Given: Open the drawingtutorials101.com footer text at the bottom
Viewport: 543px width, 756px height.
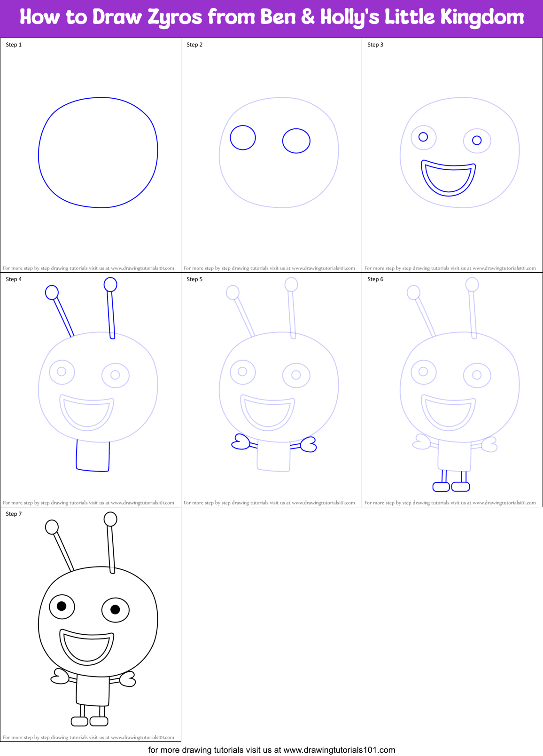Looking at the screenshot, I should point(271,750).
